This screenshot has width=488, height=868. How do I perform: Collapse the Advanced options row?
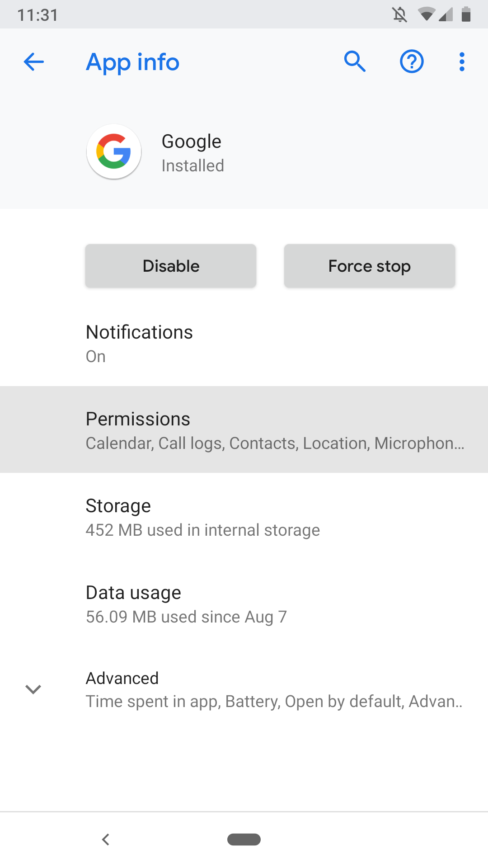pyautogui.click(x=244, y=688)
